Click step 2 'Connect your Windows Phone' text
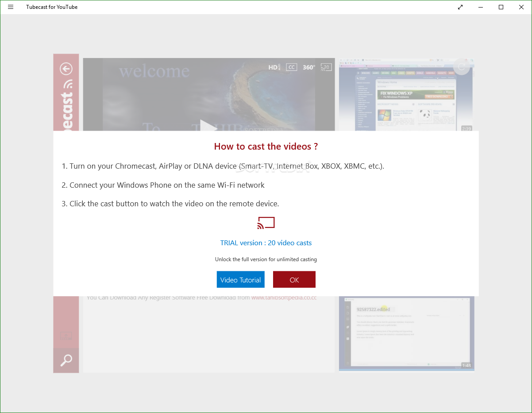This screenshot has height=413, width=532. point(163,185)
